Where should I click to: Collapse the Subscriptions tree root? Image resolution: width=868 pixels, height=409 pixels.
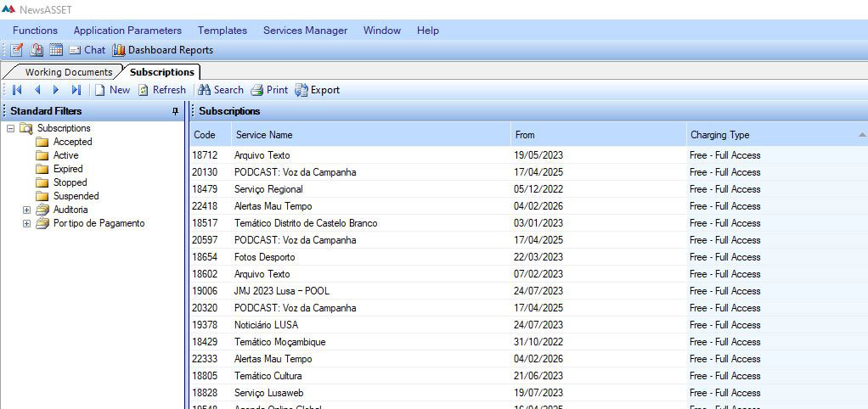10,128
